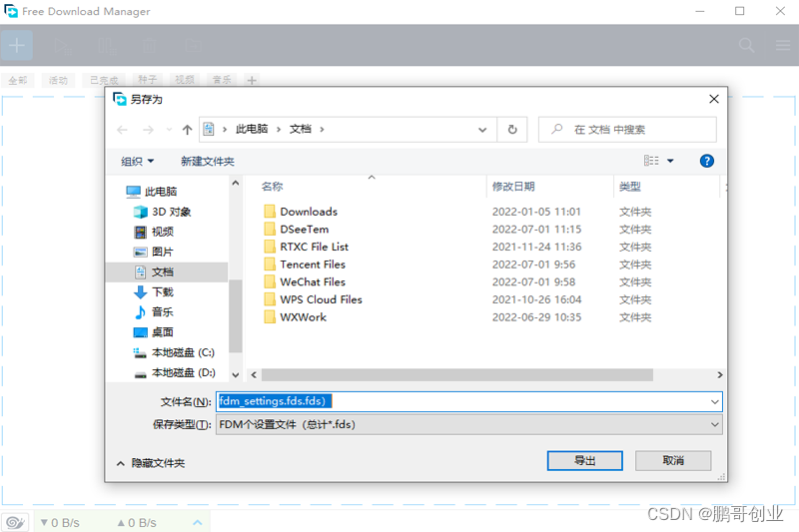Expand the address bar history dropdown
799x532 pixels.
[482, 130]
